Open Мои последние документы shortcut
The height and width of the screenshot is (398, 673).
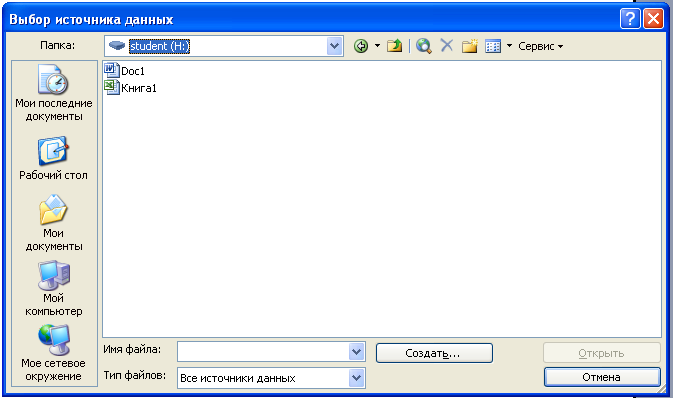click(x=54, y=93)
